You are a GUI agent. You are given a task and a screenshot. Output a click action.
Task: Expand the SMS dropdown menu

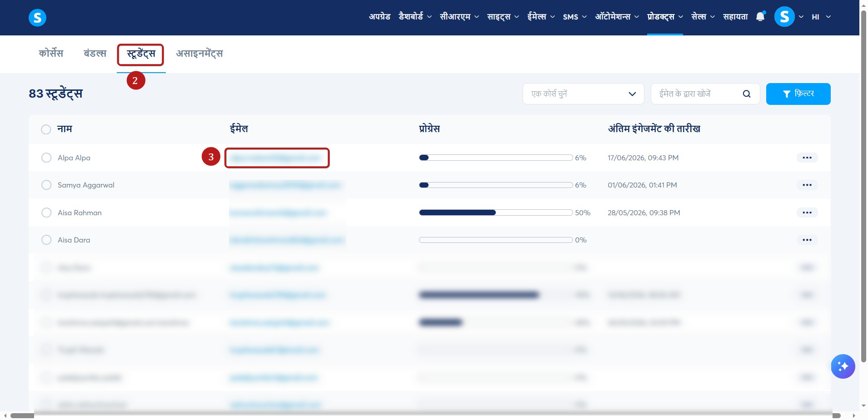(x=575, y=17)
